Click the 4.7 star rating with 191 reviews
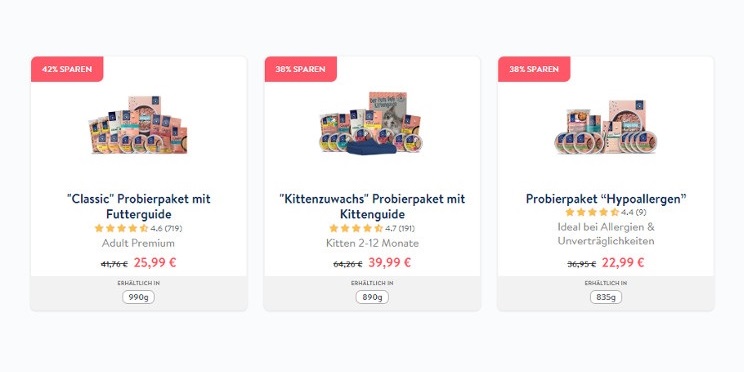 pos(372,228)
